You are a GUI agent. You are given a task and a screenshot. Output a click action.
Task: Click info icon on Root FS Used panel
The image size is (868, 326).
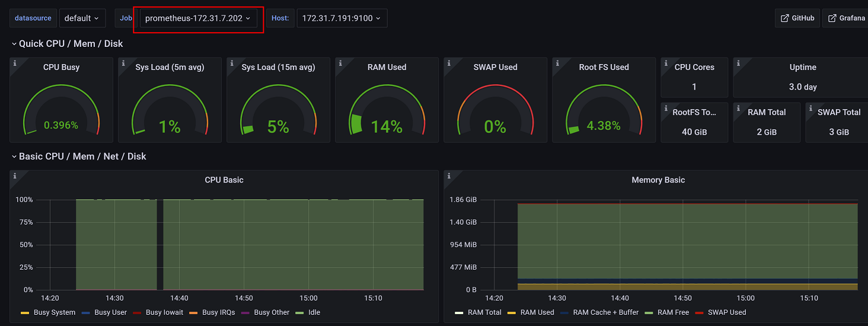coord(557,62)
